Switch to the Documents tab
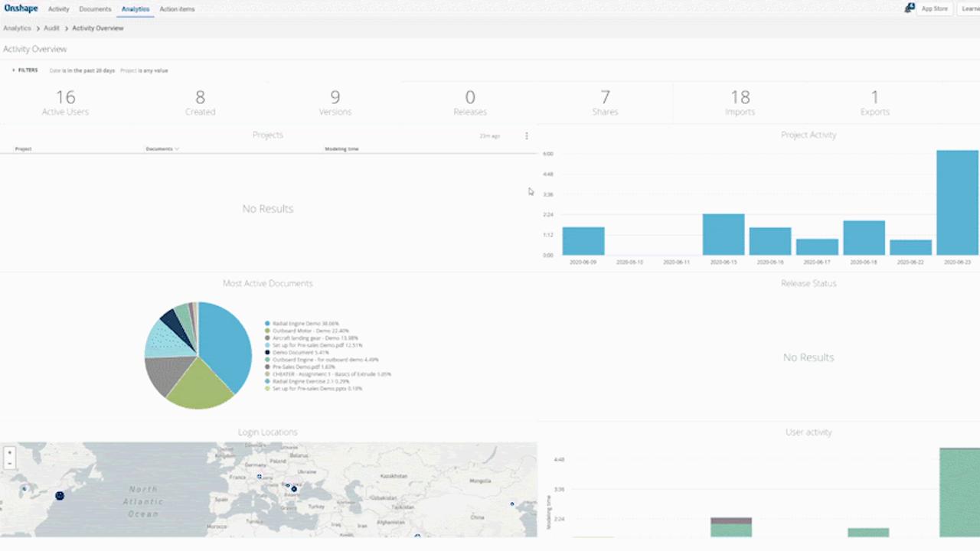This screenshot has width=980, height=551. (x=95, y=8)
